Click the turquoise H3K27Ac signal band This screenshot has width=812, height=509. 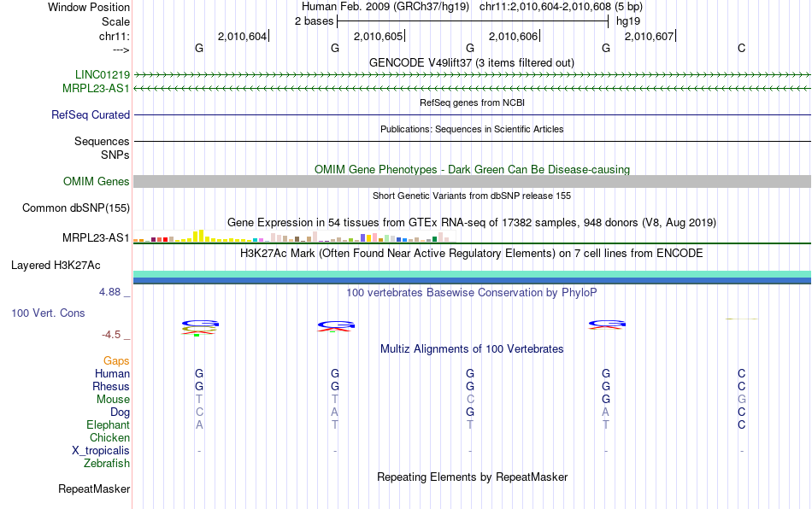(473, 274)
